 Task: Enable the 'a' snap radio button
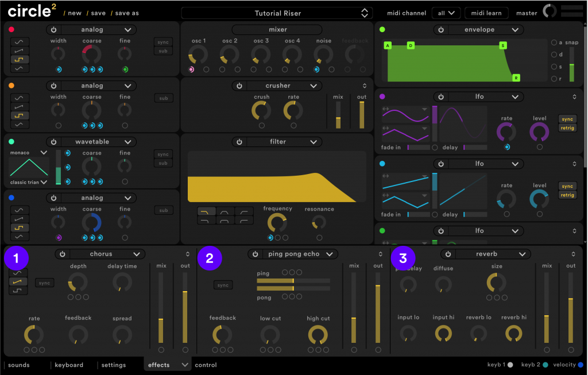554,42
